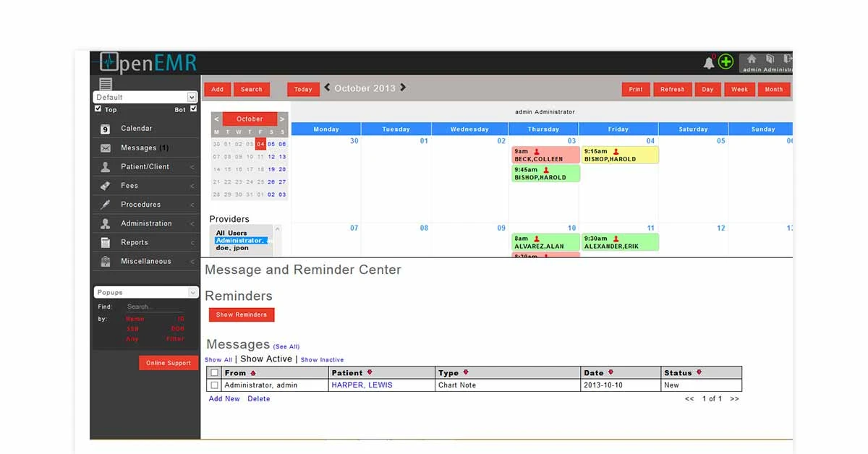Viewport: 868px width, 454px height.
Task: Open the Default layout dropdown
Action: coord(145,97)
